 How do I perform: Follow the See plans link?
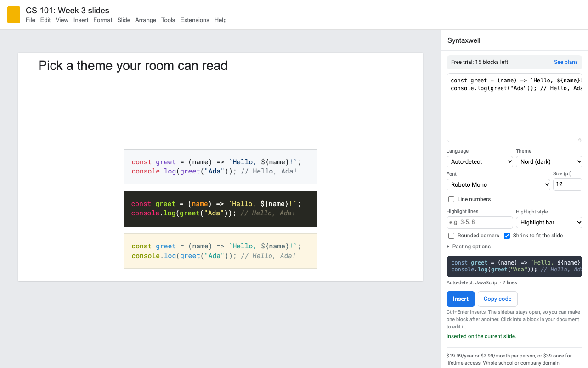(566, 62)
